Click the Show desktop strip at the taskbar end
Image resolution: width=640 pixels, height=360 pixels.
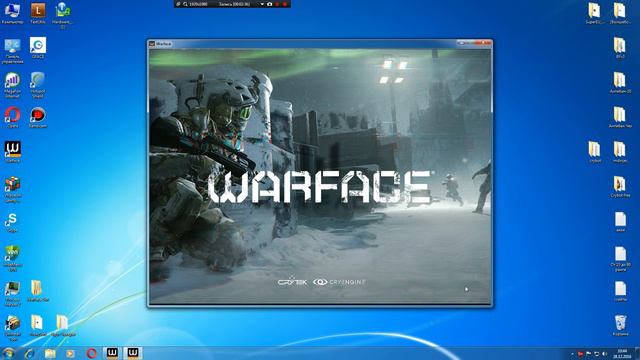[x=637, y=353]
